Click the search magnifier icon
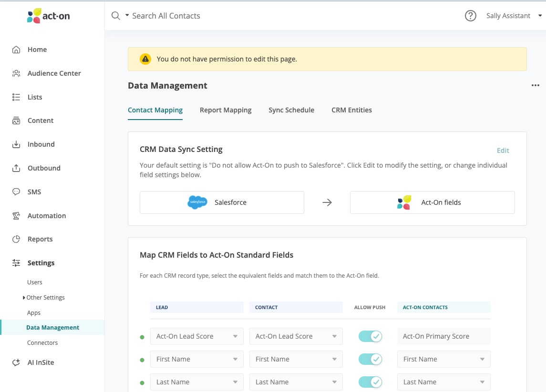546x392 pixels. 115,16
